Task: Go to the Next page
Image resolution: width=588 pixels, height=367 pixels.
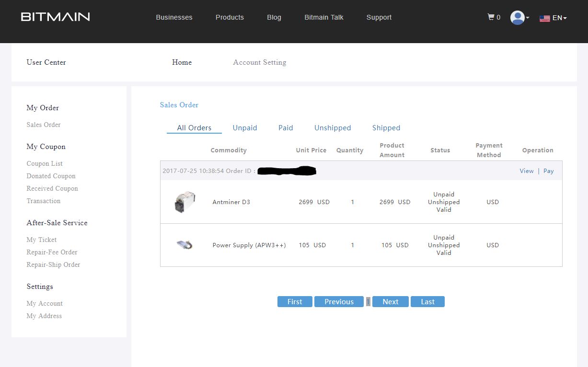Action: tap(391, 302)
